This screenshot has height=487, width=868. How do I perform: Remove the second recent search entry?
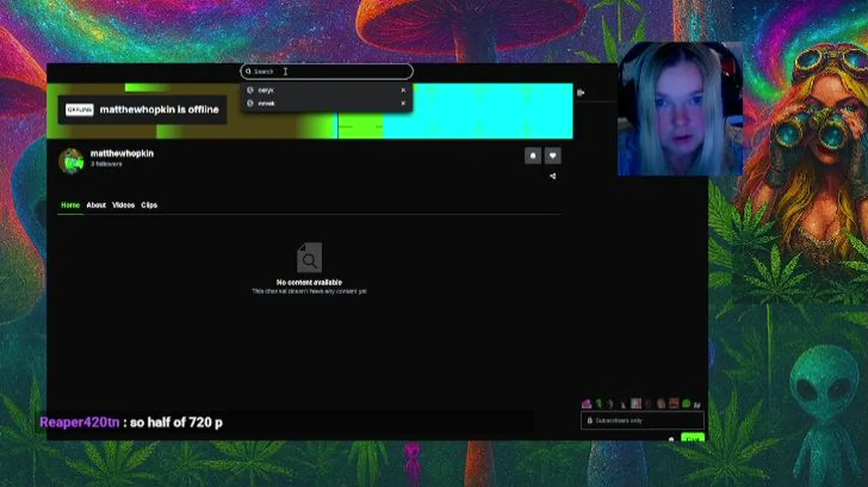point(404,103)
